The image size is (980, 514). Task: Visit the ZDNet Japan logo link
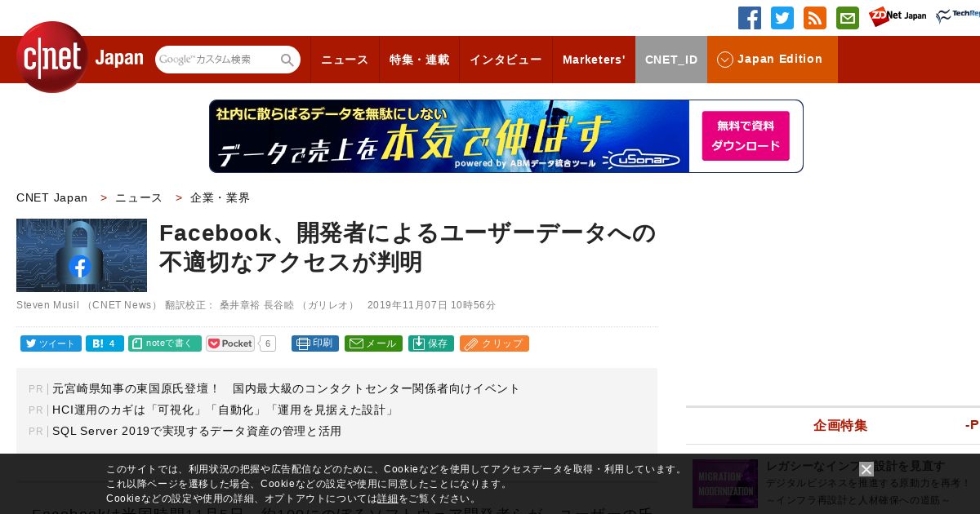898,16
